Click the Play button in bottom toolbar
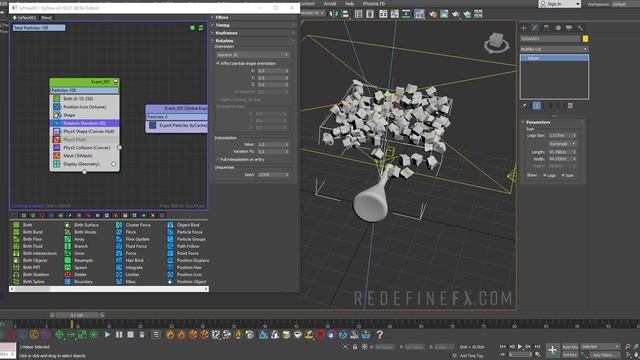 pyautogui.click(x=107, y=335)
